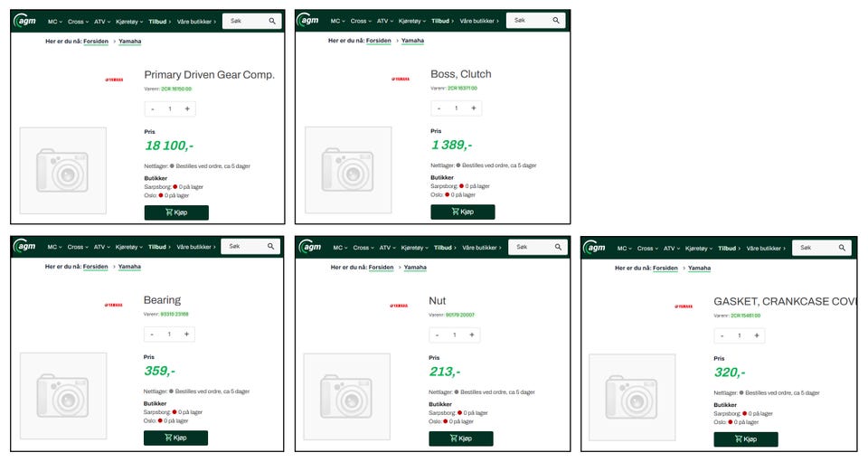Viewport: 868px width, 462px height.
Task: Buy Primary Driven Gear Comp. with Kjøp button
Action: [176, 212]
